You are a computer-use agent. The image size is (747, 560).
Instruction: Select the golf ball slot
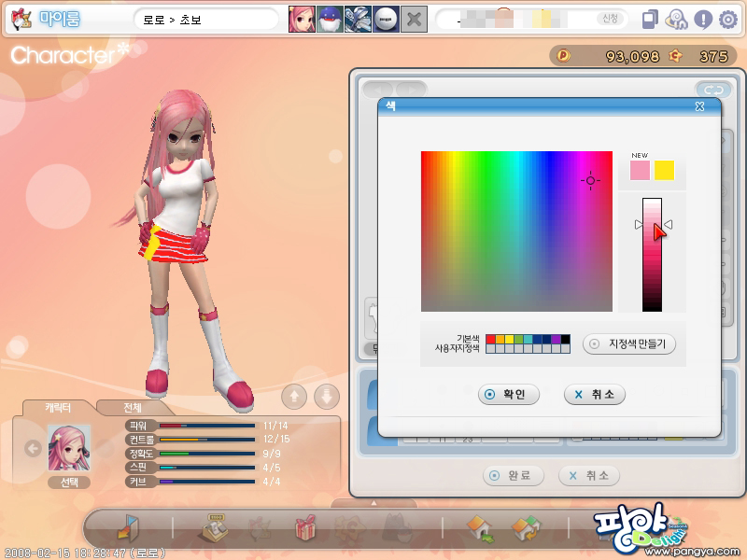tap(386, 19)
